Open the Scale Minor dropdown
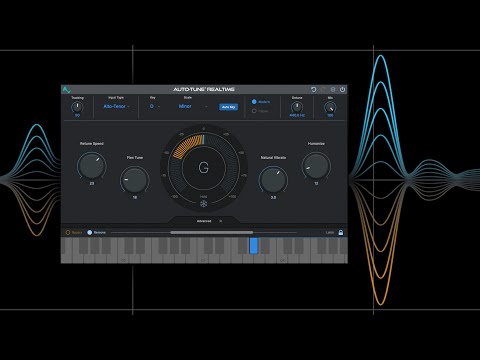 [x=193, y=106]
